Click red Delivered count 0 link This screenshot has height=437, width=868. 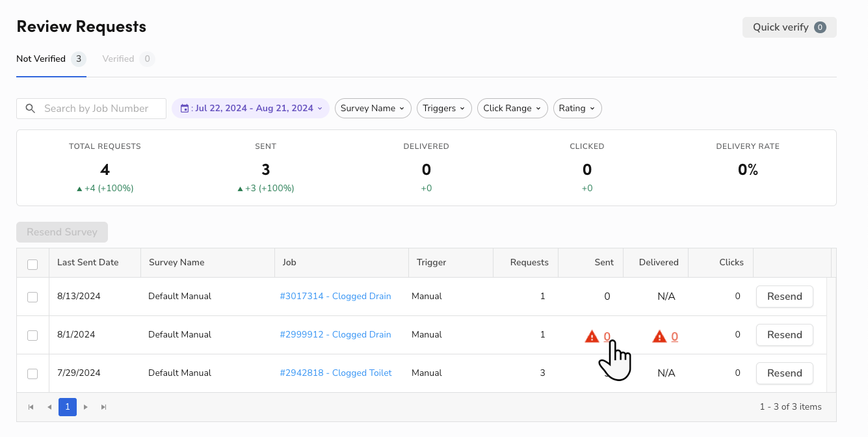tap(675, 336)
